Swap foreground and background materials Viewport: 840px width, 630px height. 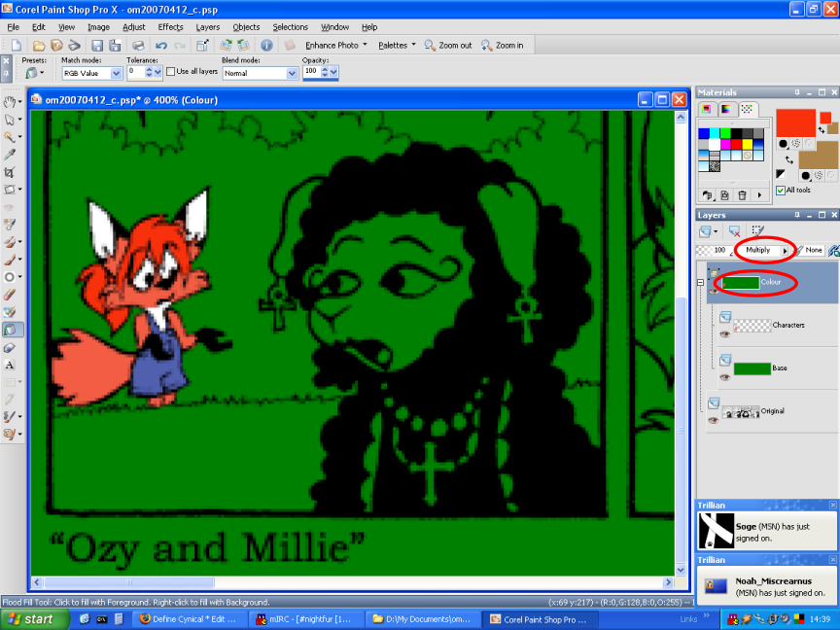789,160
